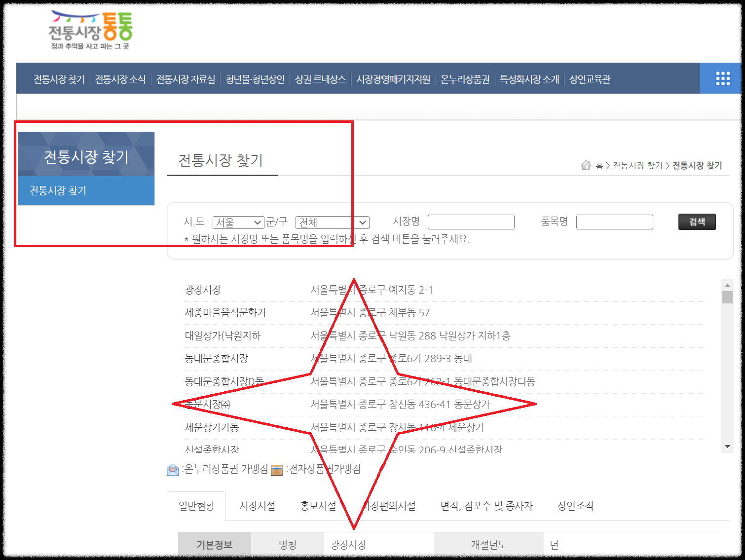Open the 상권 르네상스 menu
Image resolution: width=745 pixels, height=560 pixels.
point(321,79)
